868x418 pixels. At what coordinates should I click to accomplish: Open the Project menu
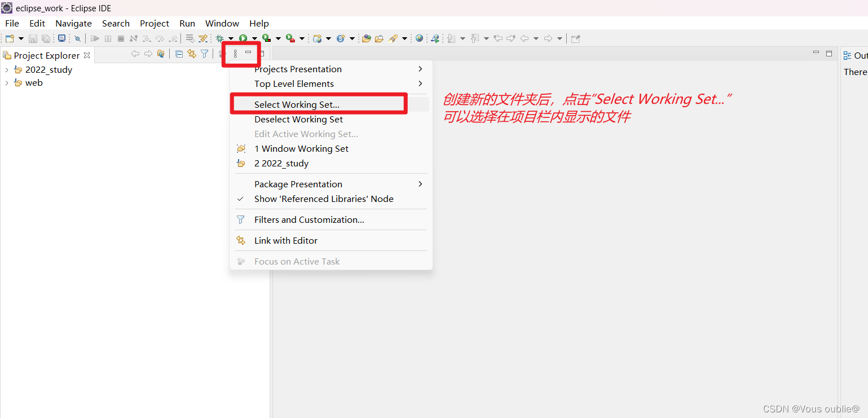click(155, 23)
